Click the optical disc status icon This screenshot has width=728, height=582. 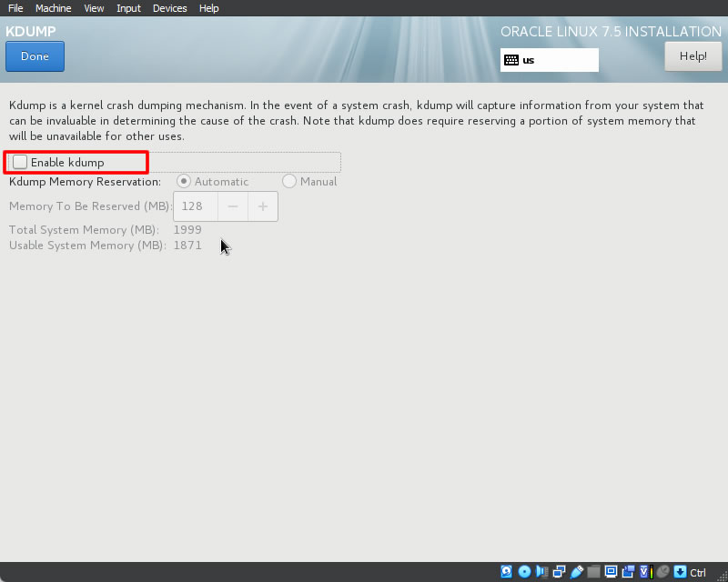point(524,572)
